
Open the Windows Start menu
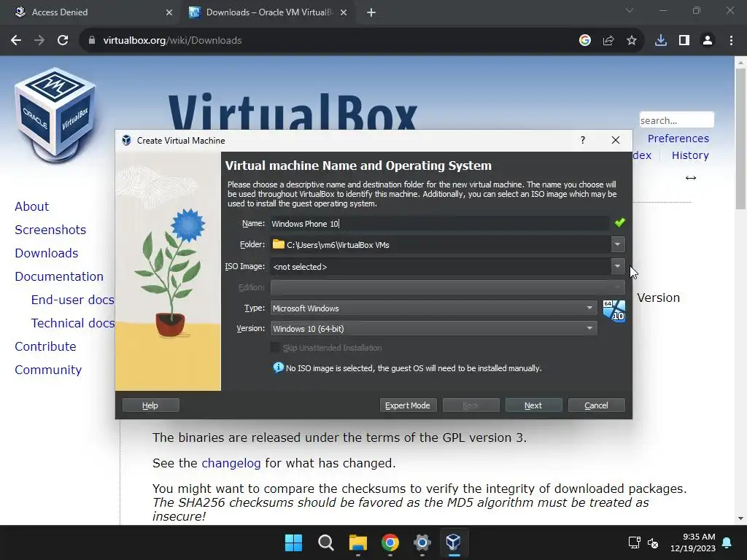(293, 542)
